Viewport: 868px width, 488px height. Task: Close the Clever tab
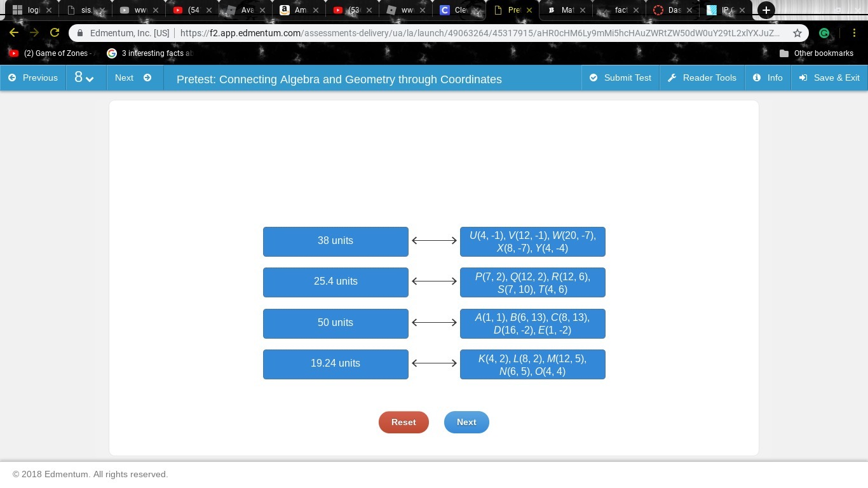(476, 10)
